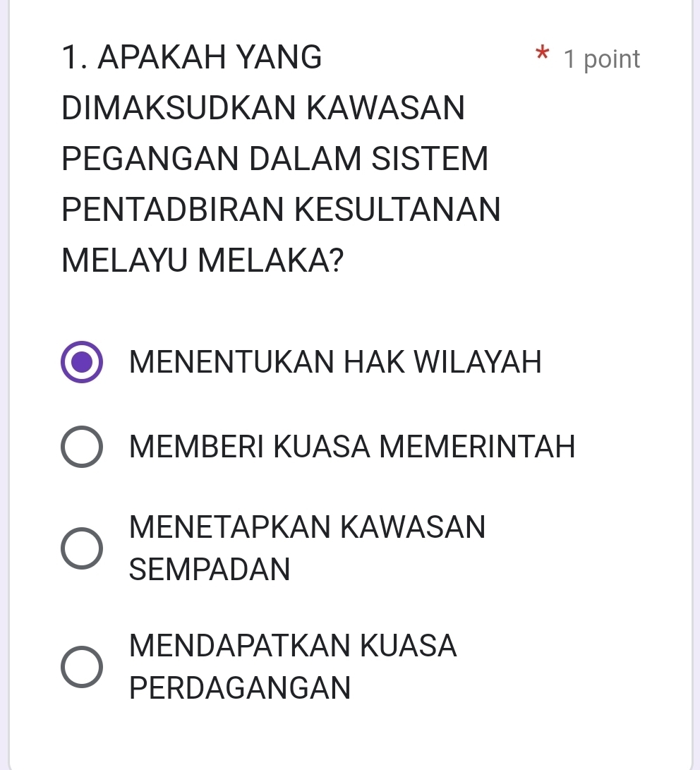The height and width of the screenshot is (770, 700).
Task: Click the "MENENTUKAN HAK WILAYAH" answer text
Action: point(336,363)
